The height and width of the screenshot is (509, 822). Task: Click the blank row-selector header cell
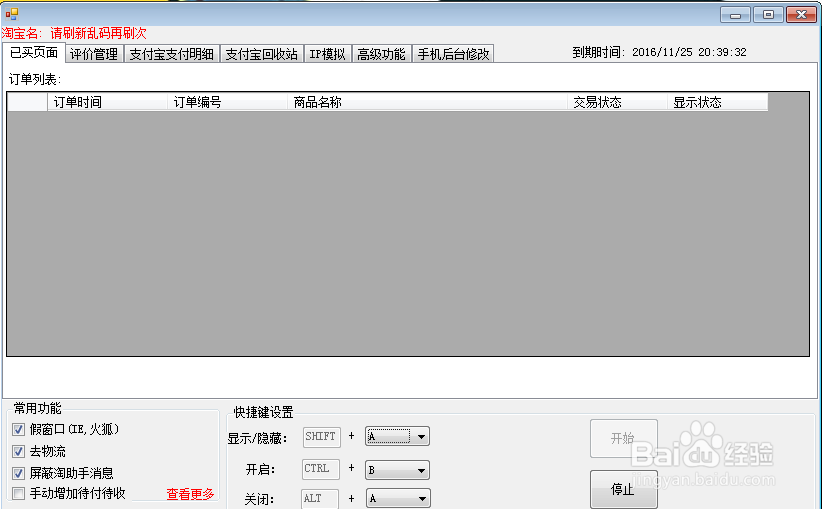[27, 102]
